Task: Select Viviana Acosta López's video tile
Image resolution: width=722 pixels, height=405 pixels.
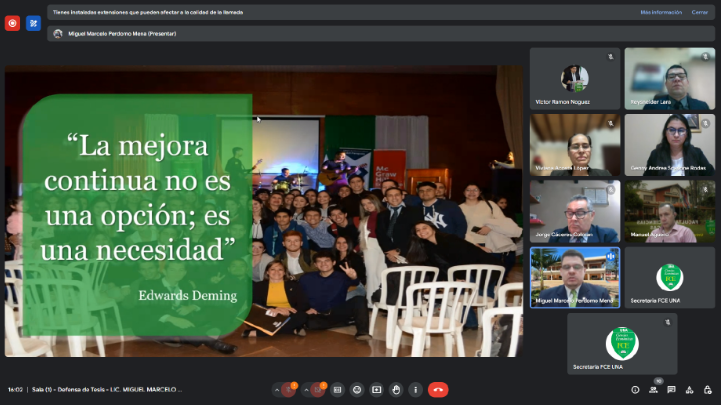Action: click(575, 145)
